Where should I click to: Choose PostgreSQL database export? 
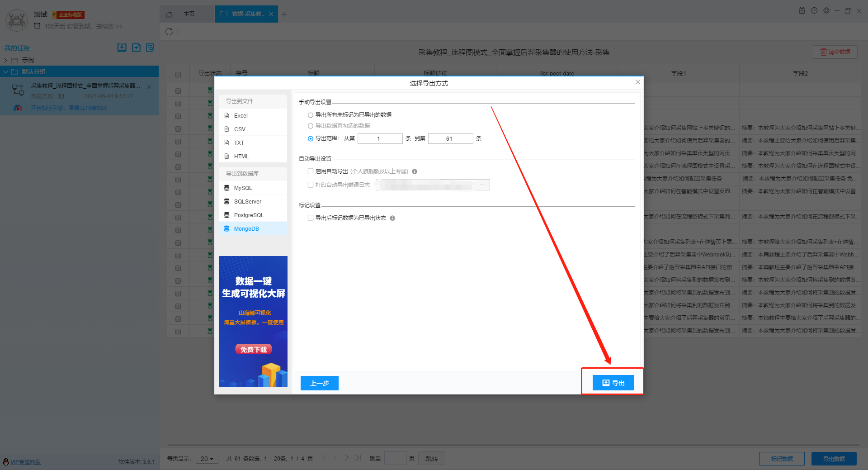pyautogui.click(x=253, y=215)
